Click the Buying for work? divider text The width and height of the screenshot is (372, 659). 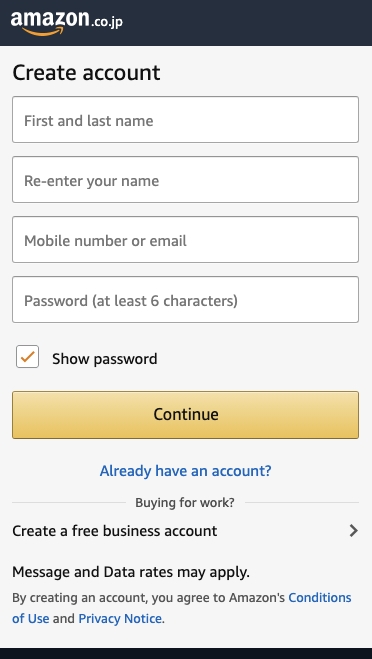185,503
